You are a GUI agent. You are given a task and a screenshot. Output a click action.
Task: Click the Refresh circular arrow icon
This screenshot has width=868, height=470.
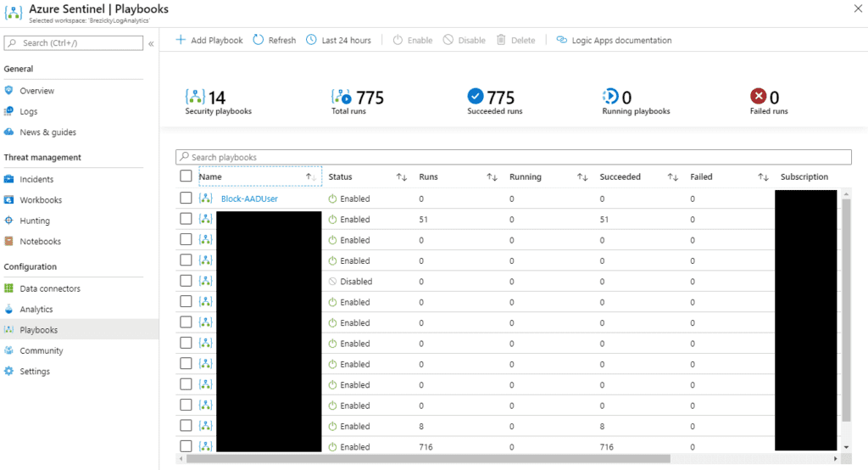pyautogui.click(x=259, y=39)
